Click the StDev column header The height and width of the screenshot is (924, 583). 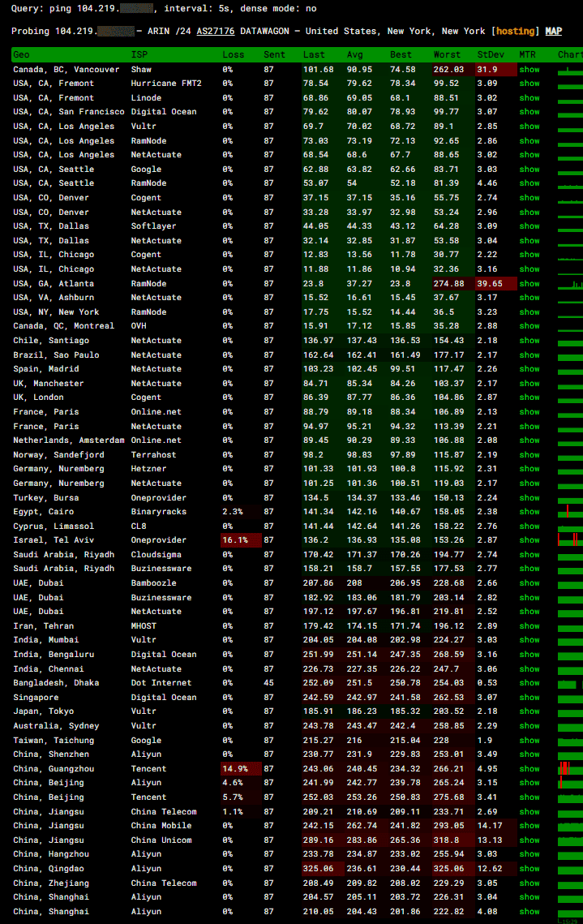tap(489, 55)
